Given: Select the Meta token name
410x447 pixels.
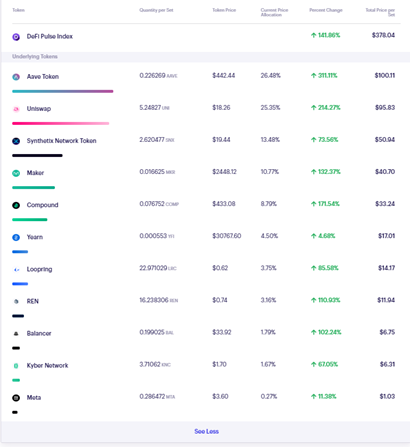Looking at the screenshot, I should [x=34, y=397].
